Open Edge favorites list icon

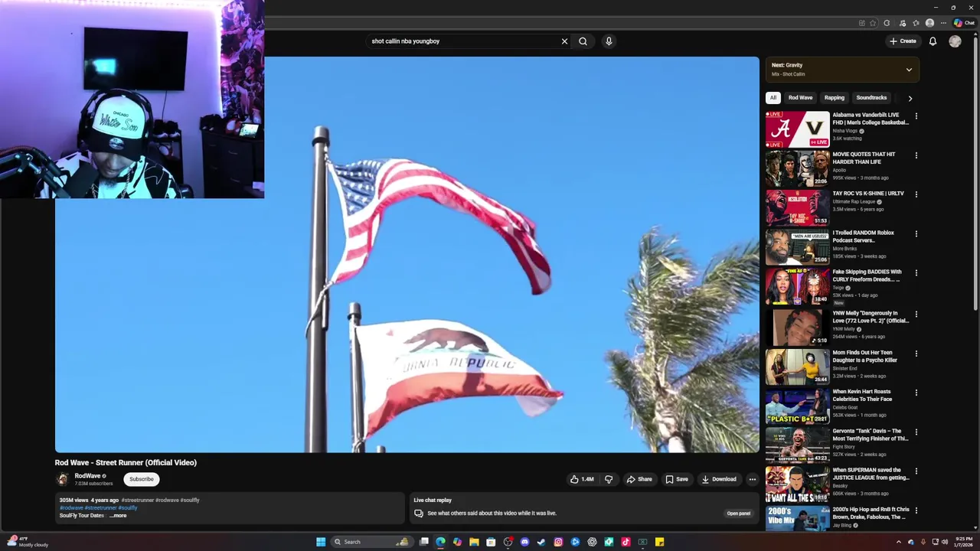(x=916, y=23)
